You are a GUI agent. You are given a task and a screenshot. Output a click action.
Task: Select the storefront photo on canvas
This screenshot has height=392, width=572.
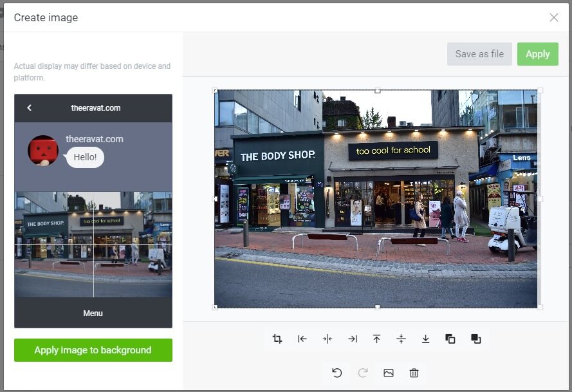tap(376, 199)
